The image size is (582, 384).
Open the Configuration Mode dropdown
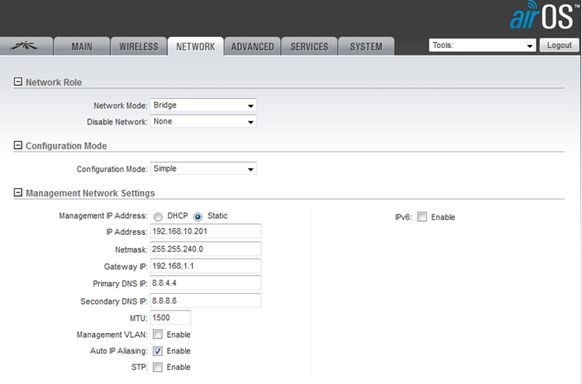coord(203,168)
